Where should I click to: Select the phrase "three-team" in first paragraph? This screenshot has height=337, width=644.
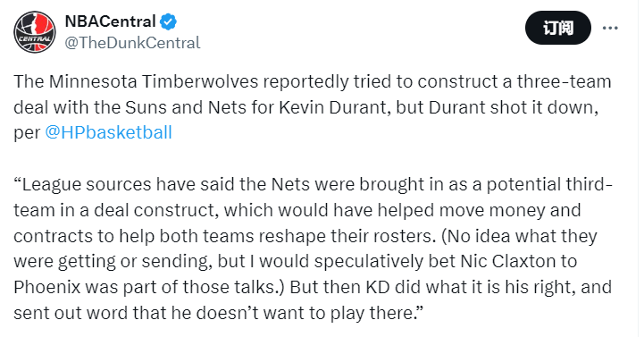tap(565, 81)
